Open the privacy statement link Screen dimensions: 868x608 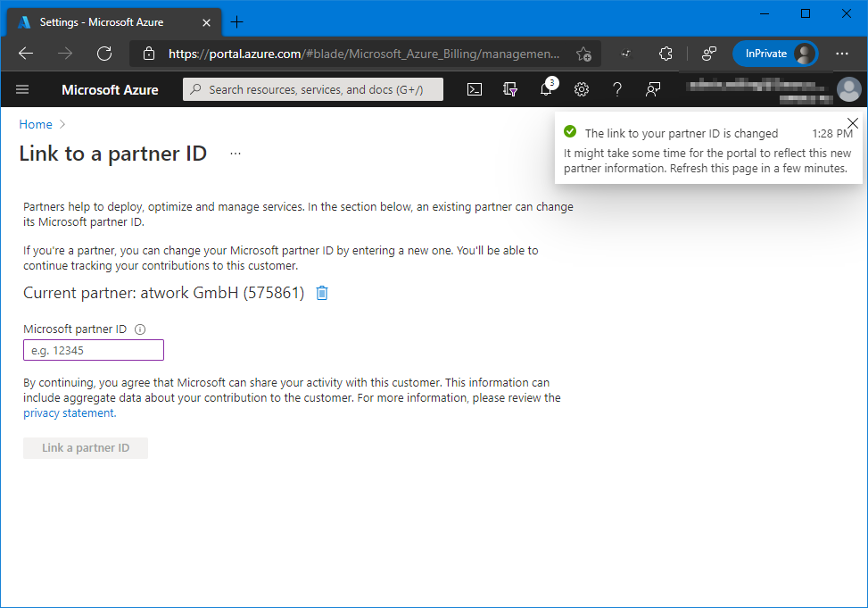coord(70,412)
